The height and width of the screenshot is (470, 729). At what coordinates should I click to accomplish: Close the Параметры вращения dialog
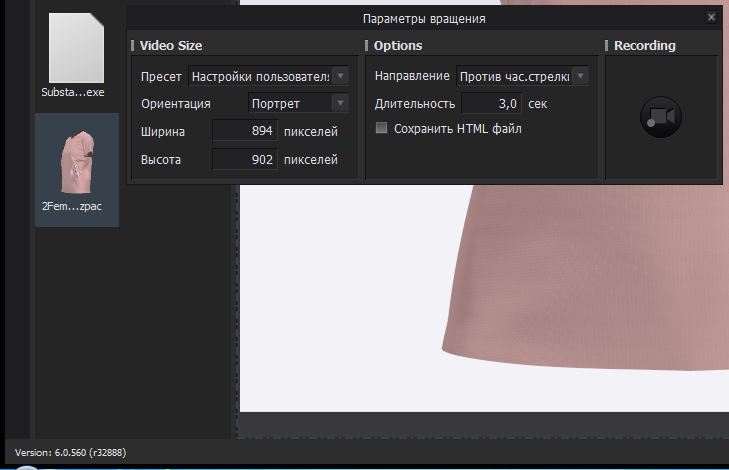click(711, 17)
